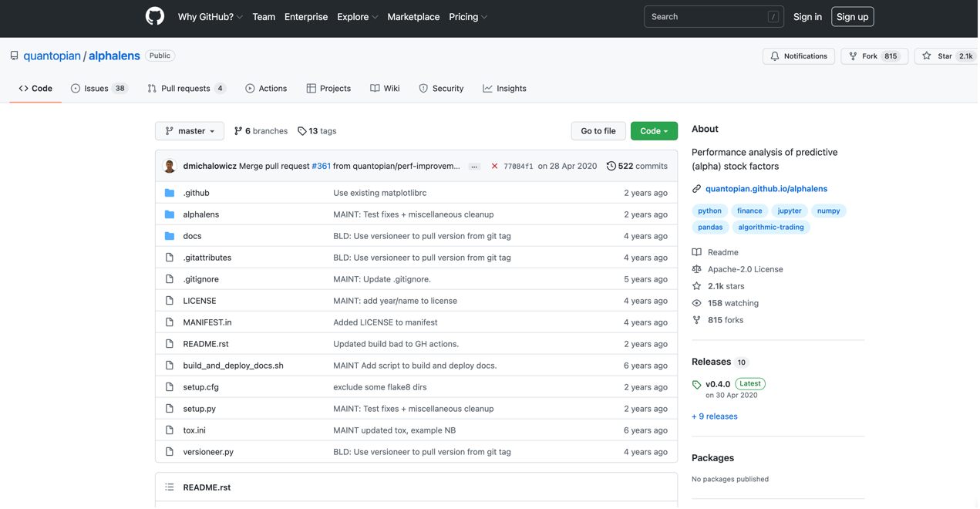Screen dimensions: 980x509
Task: Open the + 9 releases link
Action: pyautogui.click(x=715, y=416)
